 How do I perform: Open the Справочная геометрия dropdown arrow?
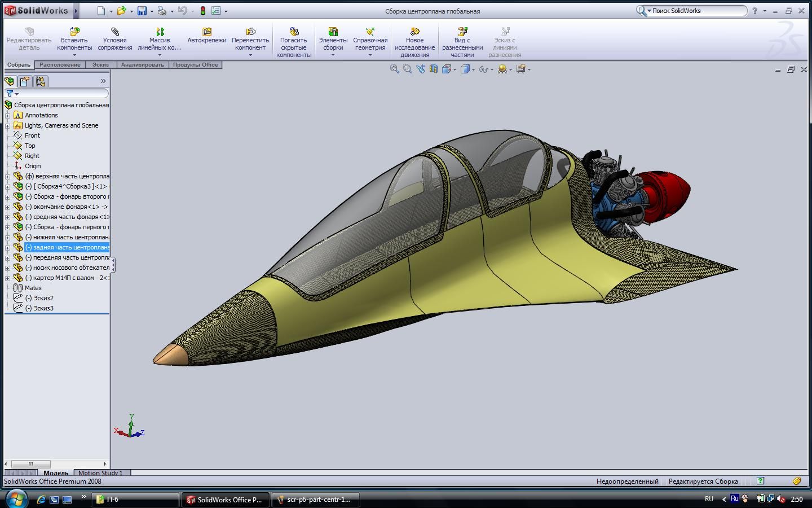tap(370, 55)
